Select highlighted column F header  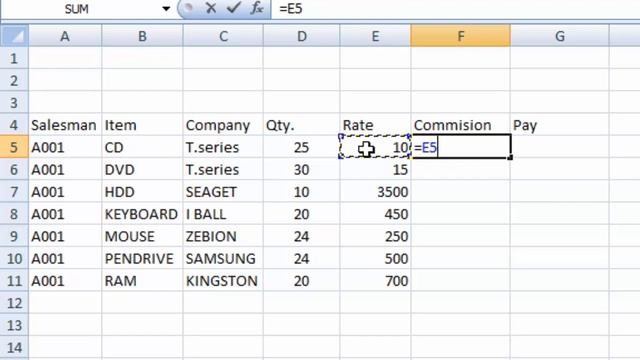[460, 36]
